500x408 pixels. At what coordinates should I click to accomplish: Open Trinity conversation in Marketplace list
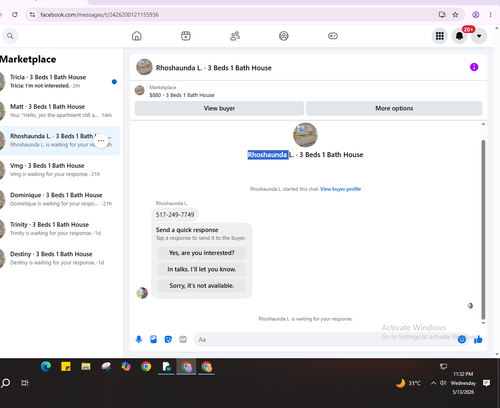(60, 229)
